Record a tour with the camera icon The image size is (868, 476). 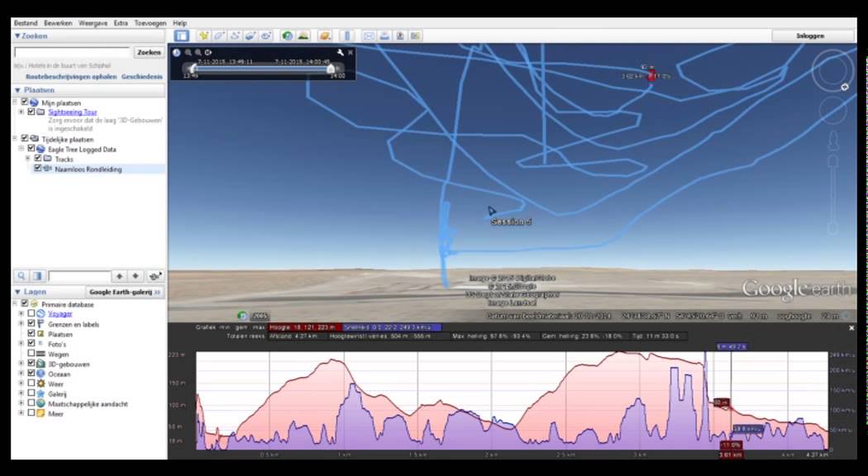coord(265,36)
